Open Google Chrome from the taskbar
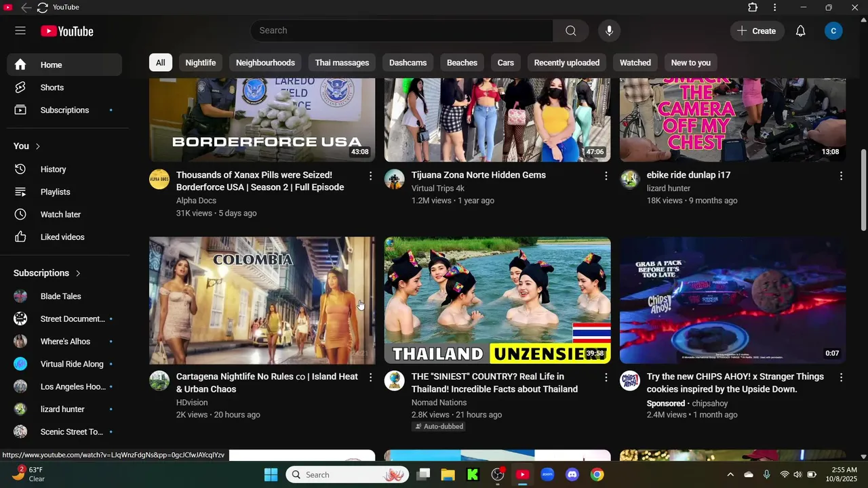 coord(597,474)
